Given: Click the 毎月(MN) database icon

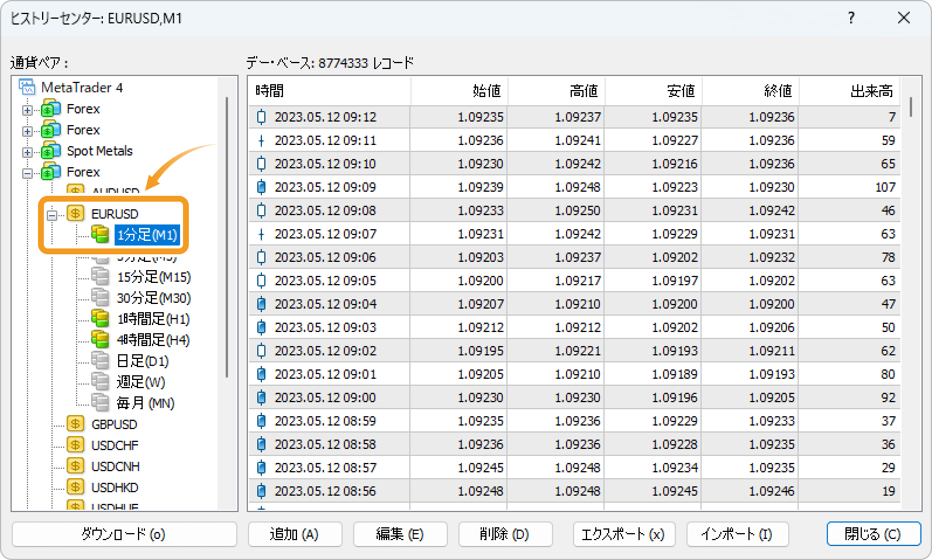Looking at the screenshot, I should click(100, 403).
